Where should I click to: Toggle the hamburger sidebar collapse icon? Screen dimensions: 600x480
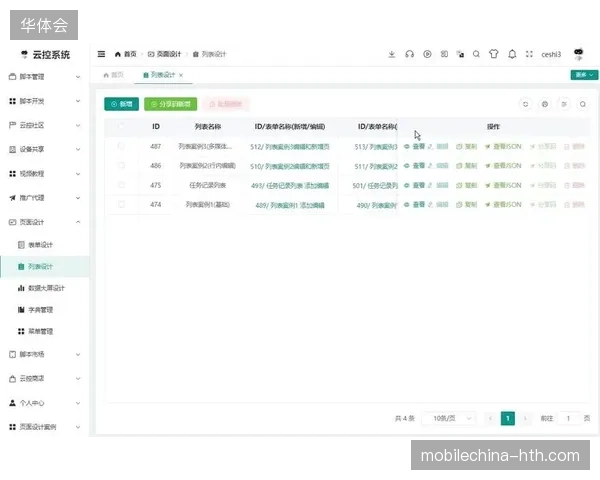coord(101,54)
